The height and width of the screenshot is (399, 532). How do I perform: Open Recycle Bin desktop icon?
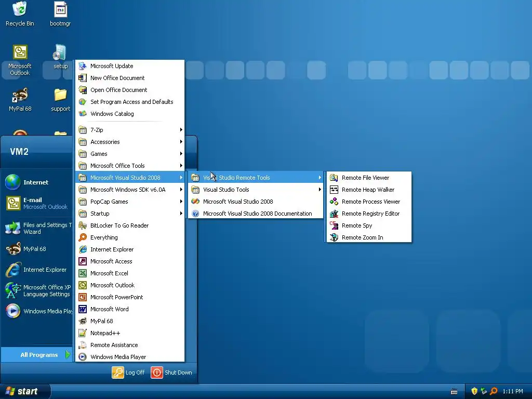tap(20, 14)
